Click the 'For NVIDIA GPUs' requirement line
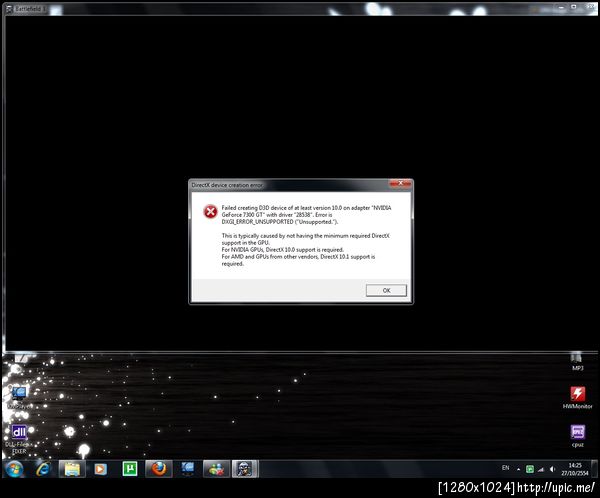The image size is (600, 498). [x=282, y=250]
